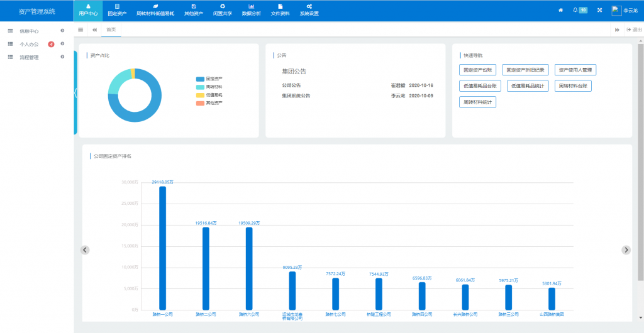The width and height of the screenshot is (644, 333).
Task: Click the chart's right carousel arrow
Action: point(626,249)
